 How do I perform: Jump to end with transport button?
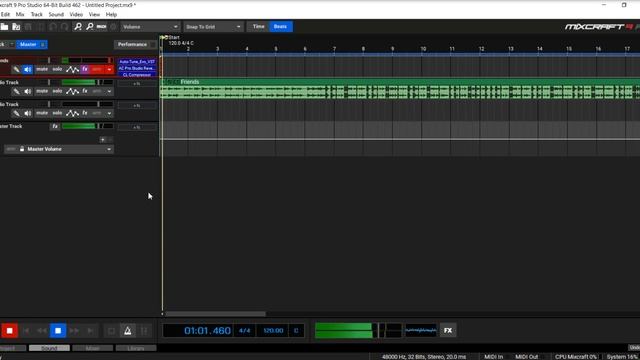91,331
